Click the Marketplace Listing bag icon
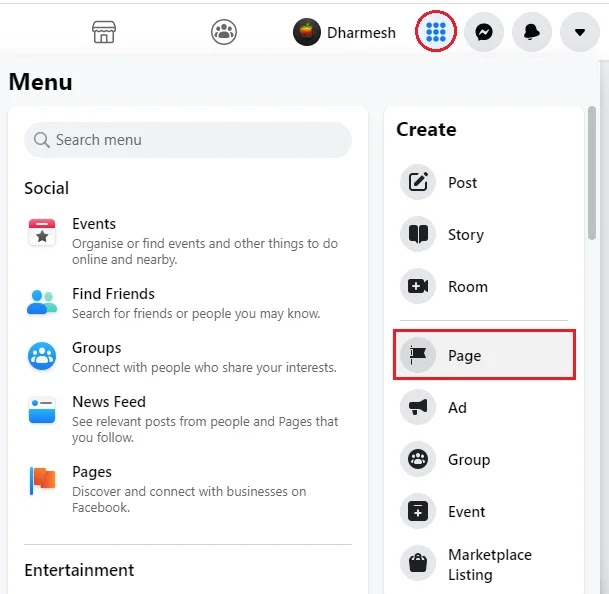Screen dimensions: 609x594 418,563
